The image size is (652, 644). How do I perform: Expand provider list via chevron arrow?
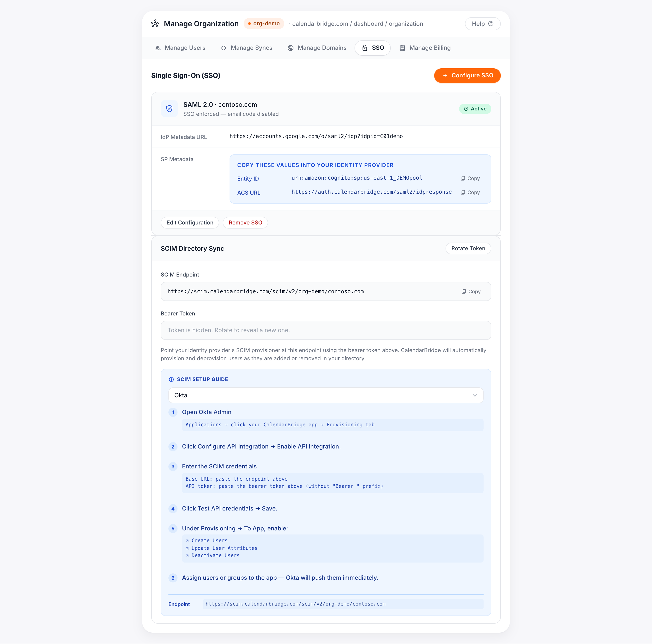tap(475, 395)
